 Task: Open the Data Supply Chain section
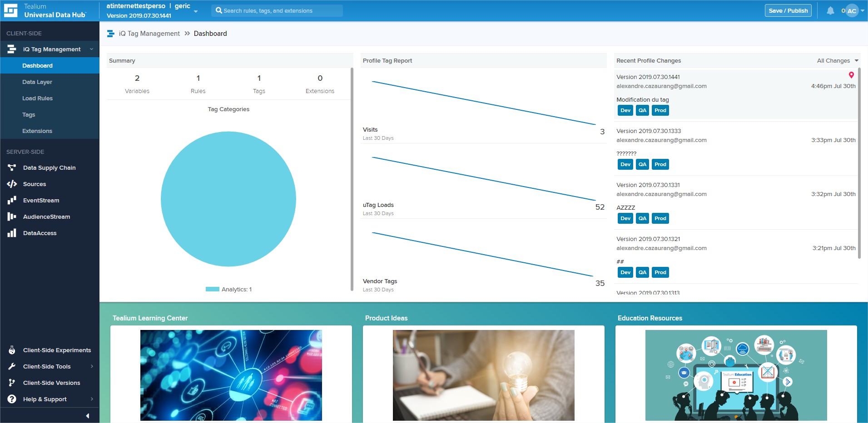49,167
